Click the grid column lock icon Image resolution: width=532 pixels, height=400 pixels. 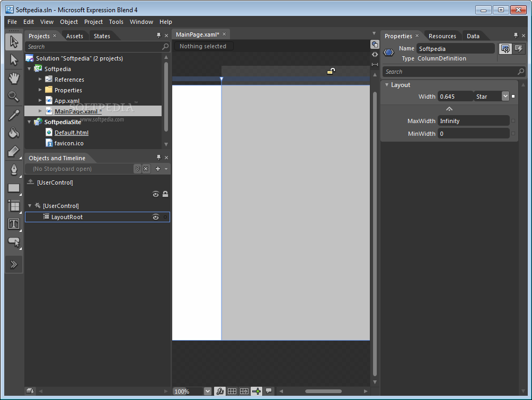tap(331, 71)
